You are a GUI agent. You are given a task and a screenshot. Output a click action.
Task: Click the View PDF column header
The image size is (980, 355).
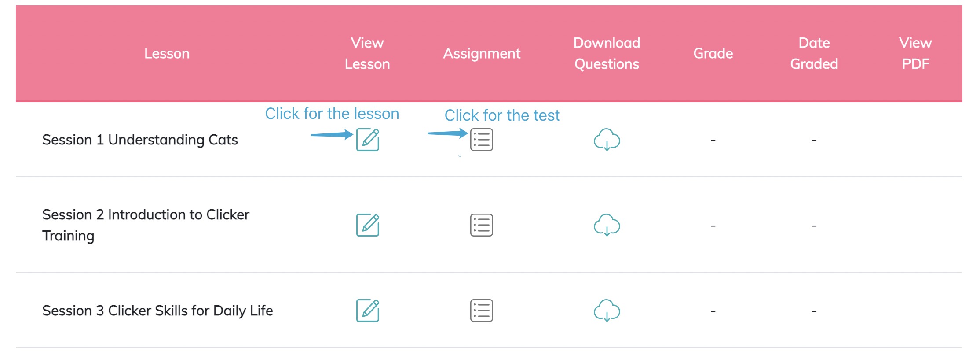coord(915,53)
